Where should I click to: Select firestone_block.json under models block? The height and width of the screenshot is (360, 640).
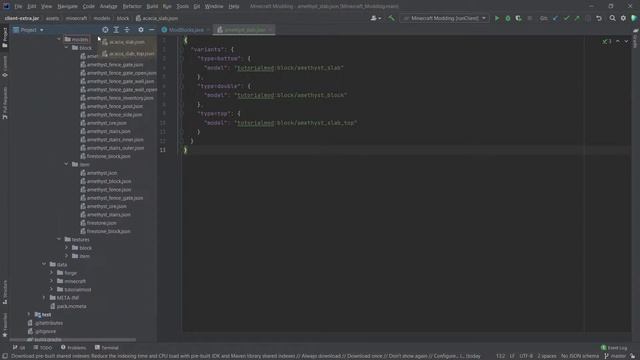106,156
